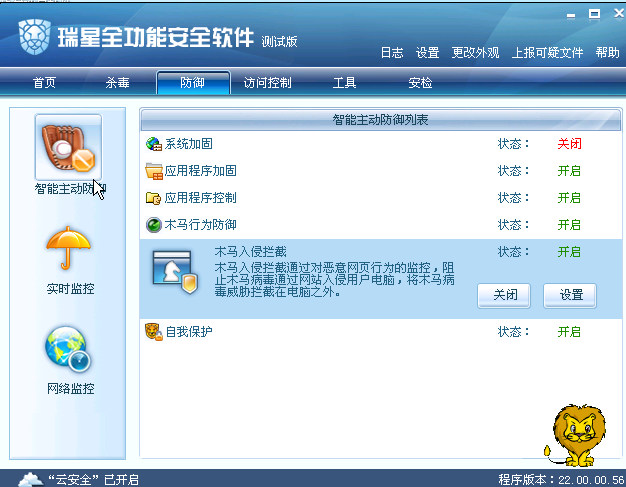Click the 开启 status of 自我保护

569,332
